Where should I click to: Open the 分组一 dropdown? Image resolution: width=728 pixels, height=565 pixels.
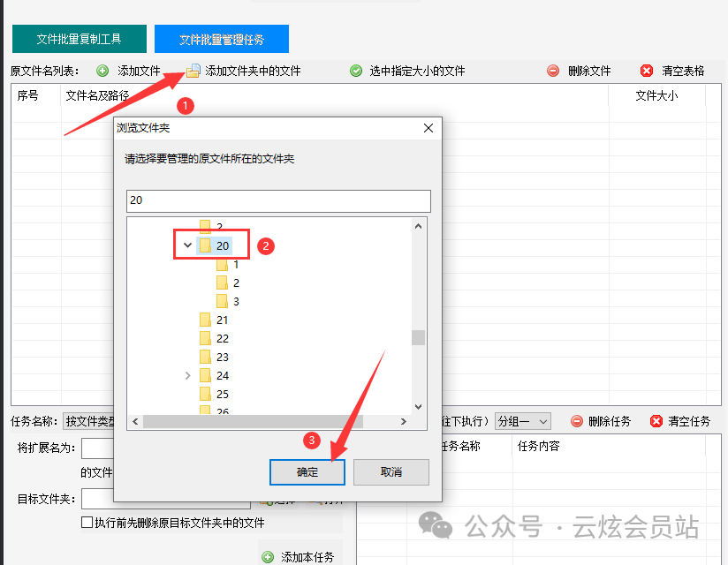pyautogui.click(x=523, y=422)
